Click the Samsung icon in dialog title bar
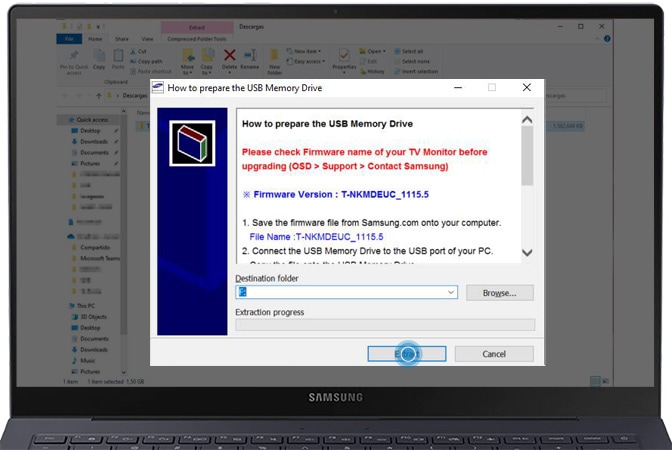Viewport: 672px width, 450px height. point(158,87)
